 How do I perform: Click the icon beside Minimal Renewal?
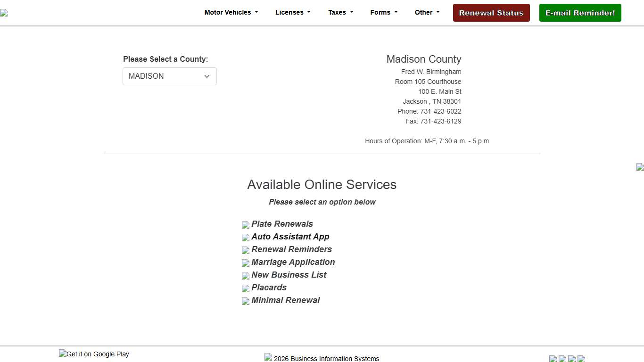(245, 301)
